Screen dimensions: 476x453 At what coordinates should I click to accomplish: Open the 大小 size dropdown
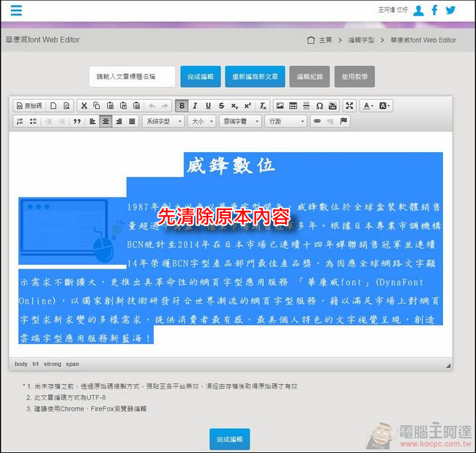tap(202, 121)
